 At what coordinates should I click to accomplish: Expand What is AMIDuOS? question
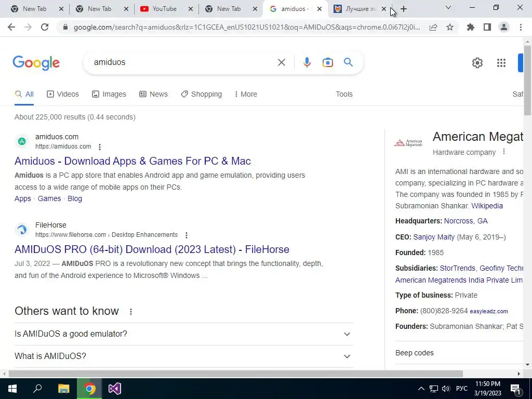[x=183, y=356]
